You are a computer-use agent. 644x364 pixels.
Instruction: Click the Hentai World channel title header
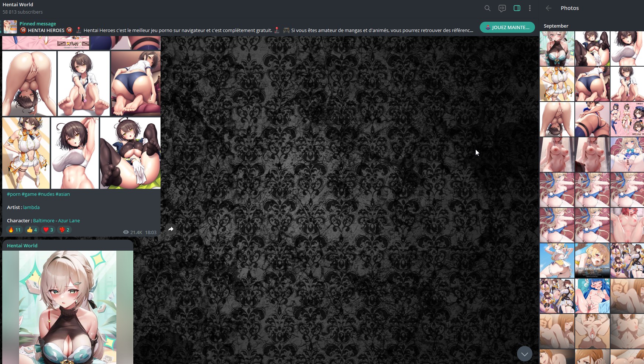pyautogui.click(x=18, y=4)
